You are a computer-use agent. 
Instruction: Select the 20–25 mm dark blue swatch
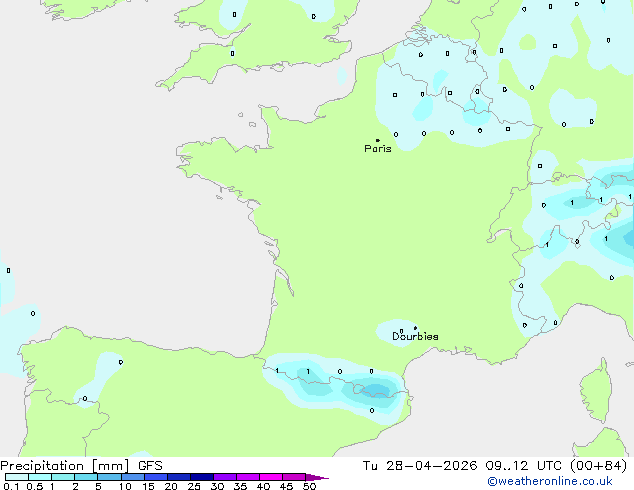(178, 477)
